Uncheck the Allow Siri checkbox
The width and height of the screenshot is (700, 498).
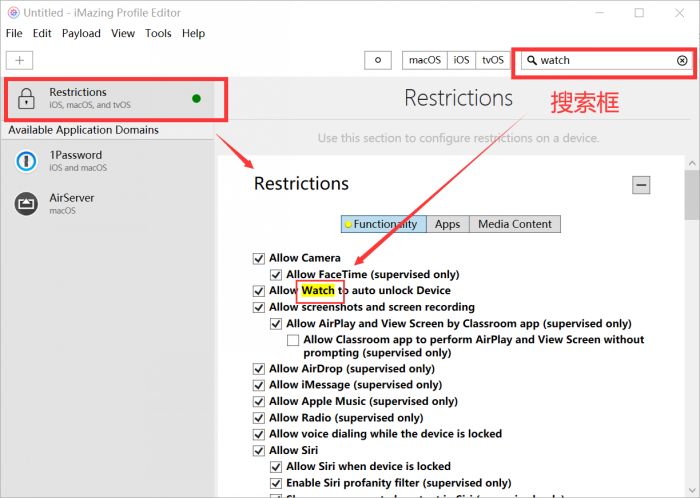pos(258,450)
